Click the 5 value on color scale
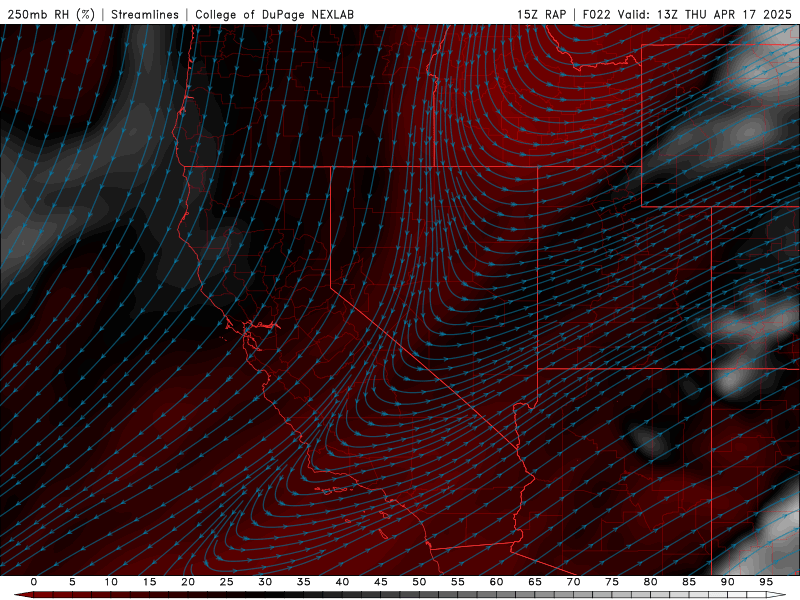 coord(72,582)
